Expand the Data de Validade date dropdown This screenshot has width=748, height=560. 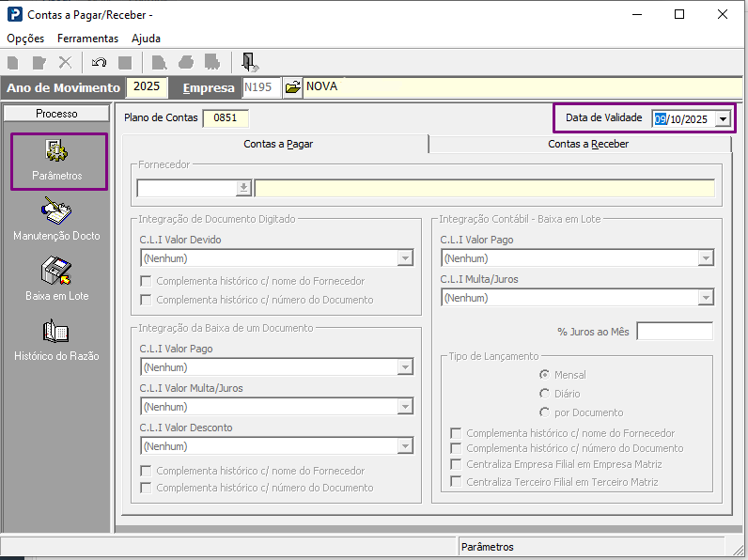pos(723,119)
